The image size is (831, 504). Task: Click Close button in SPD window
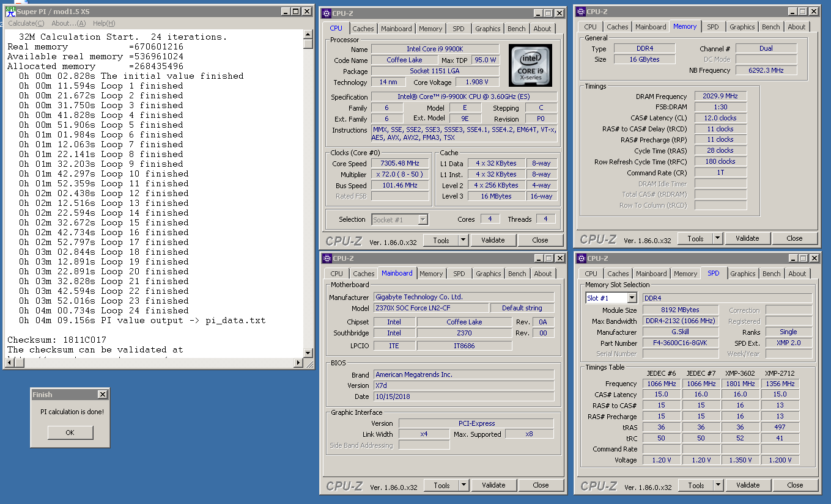tap(796, 485)
